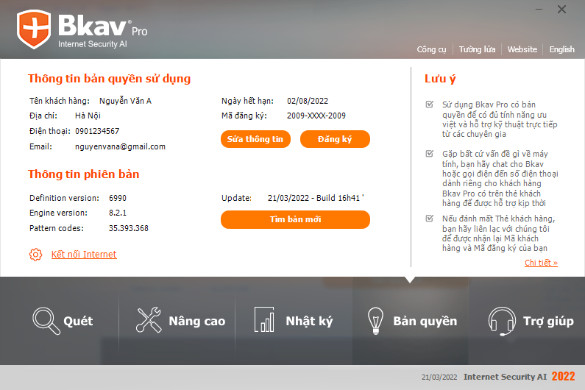Click the 'Definition version:' label
The height and width of the screenshot is (390, 585).
tap(64, 198)
